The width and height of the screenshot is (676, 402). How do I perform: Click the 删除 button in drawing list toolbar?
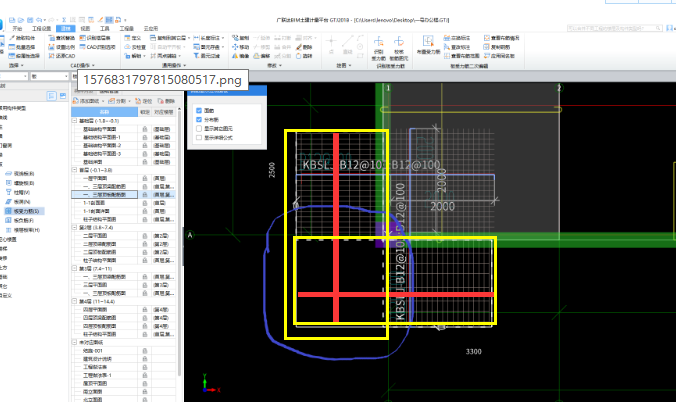tap(166, 101)
